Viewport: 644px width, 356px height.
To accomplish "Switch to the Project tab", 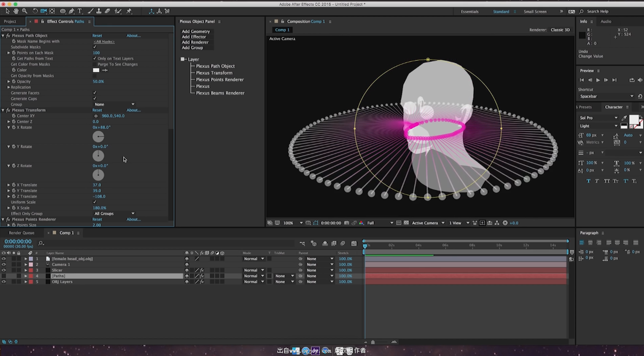I will coord(10,21).
